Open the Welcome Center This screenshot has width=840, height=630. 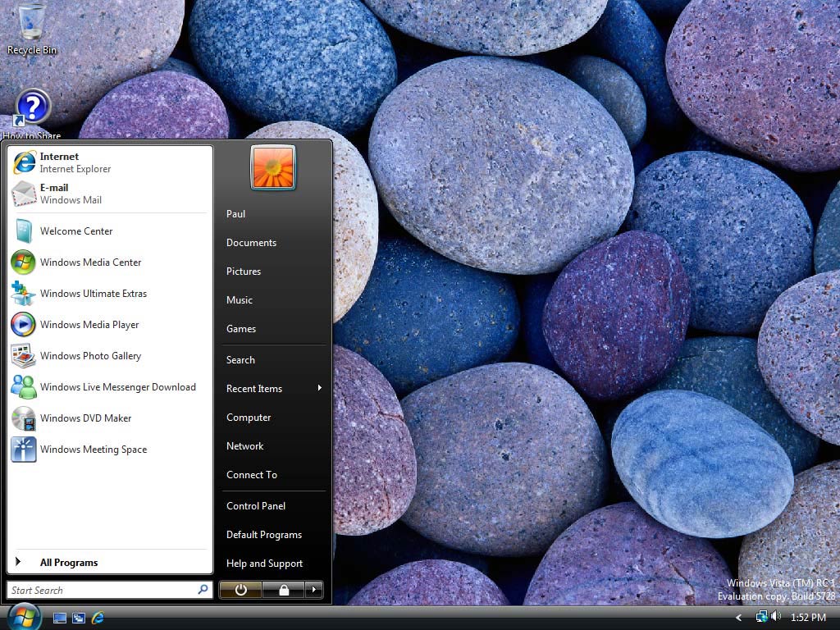(x=110, y=231)
